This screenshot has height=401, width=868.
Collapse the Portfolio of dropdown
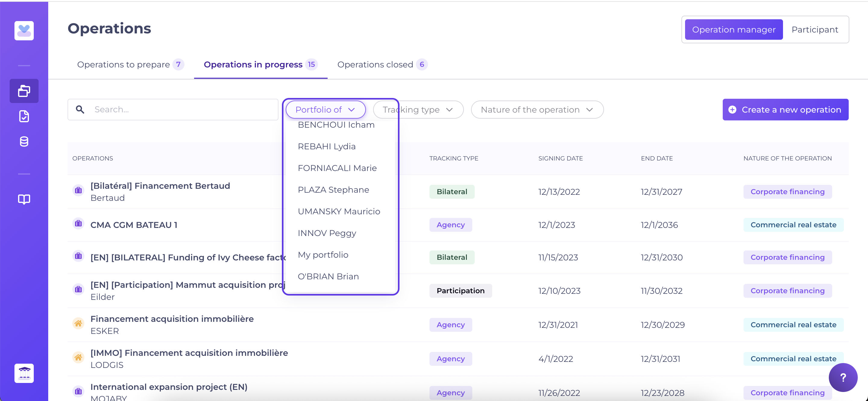(x=325, y=109)
